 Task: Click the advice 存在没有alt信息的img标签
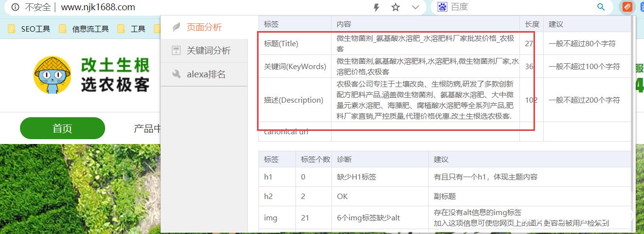pyautogui.click(x=478, y=212)
